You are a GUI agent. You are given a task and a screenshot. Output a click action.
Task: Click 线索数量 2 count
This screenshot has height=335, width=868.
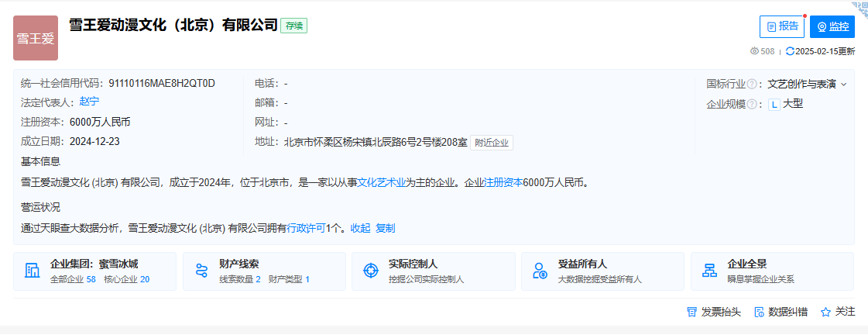pyautogui.click(x=240, y=279)
